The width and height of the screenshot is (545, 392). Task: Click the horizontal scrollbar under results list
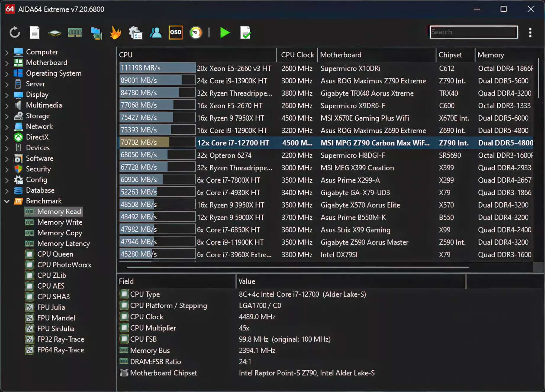(x=297, y=267)
